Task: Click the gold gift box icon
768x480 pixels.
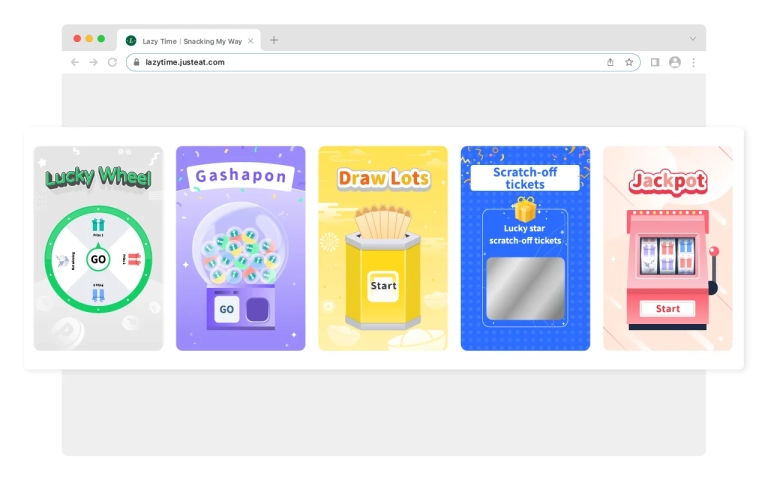Action: click(x=525, y=209)
